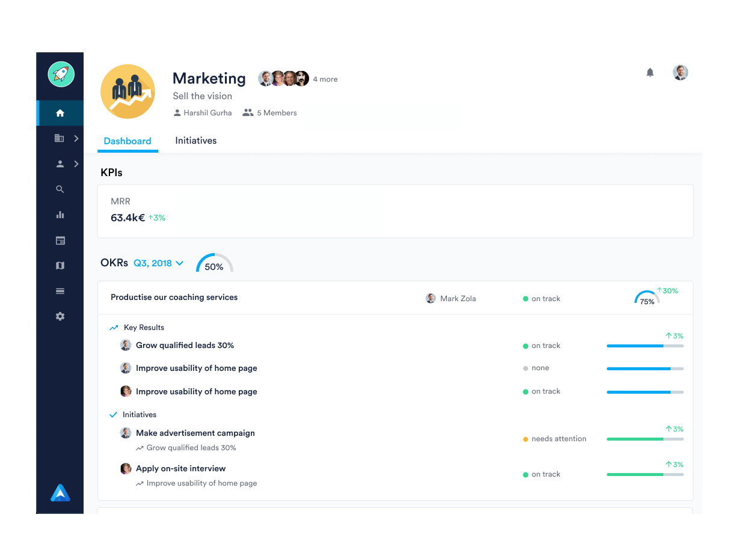756x553 pixels.
Task: Click the needs attention status
Action: pos(555,439)
